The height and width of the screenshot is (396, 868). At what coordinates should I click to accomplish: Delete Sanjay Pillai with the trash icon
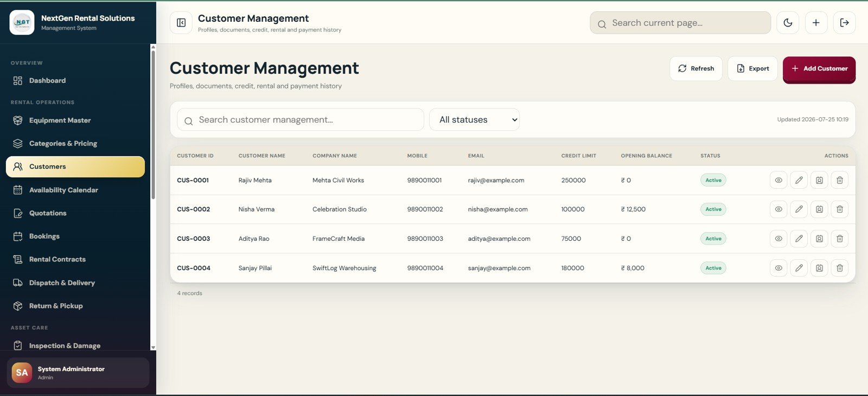pyautogui.click(x=840, y=267)
